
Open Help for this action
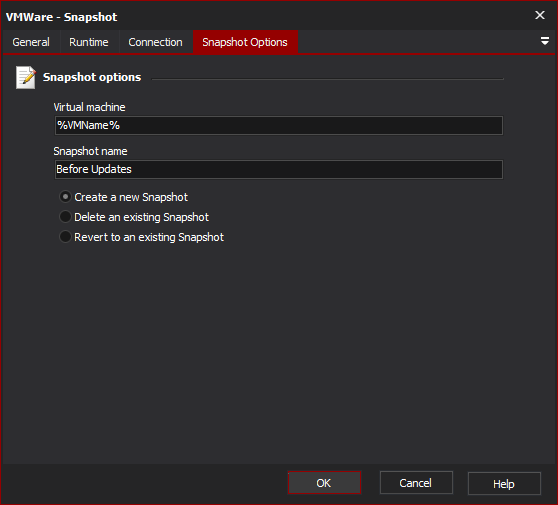504,484
